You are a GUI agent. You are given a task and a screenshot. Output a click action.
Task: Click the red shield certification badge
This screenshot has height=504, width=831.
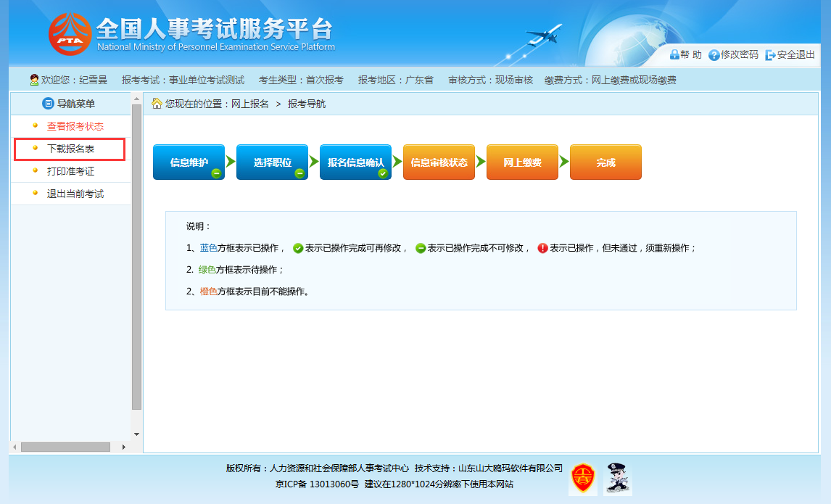583,479
